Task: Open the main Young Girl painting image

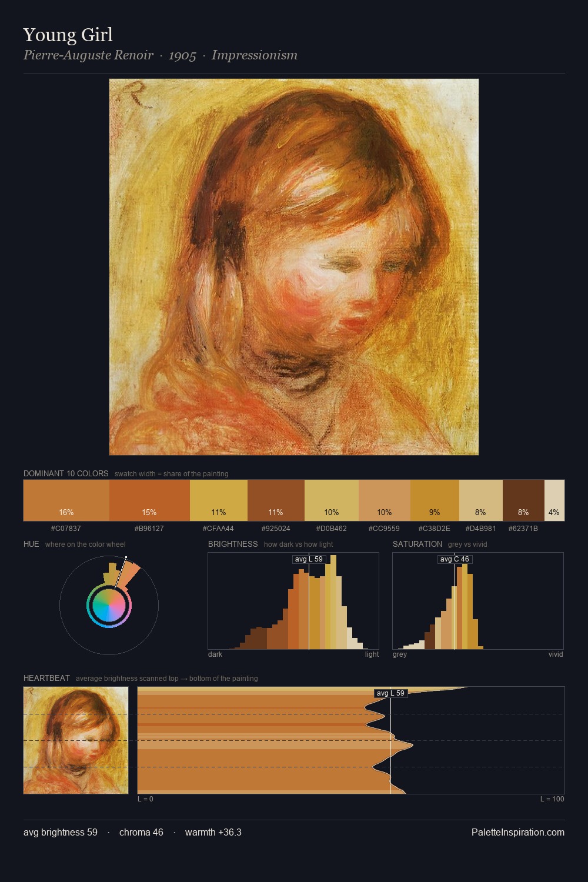Action: 294,267
